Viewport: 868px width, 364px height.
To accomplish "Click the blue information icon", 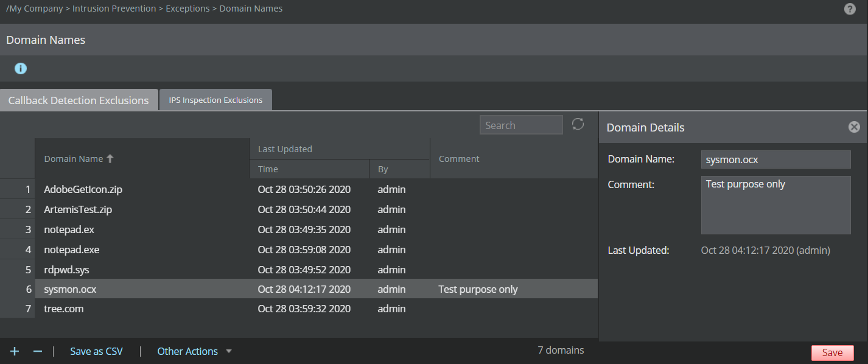I will [21, 68].
